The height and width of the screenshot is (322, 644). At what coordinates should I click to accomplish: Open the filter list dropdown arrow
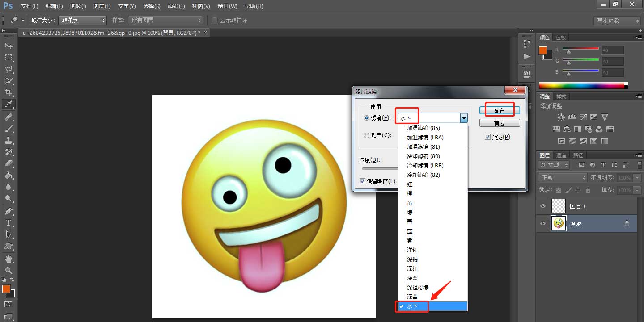464,117
